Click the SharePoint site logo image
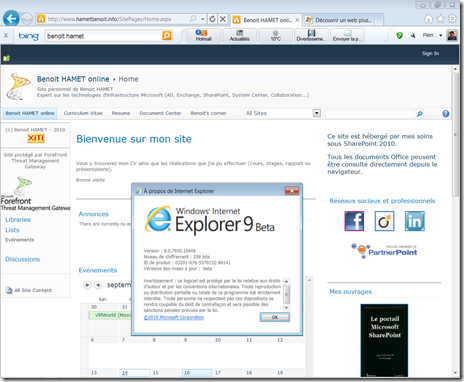Viewport: 464px width, 382px height. point(19,87)
